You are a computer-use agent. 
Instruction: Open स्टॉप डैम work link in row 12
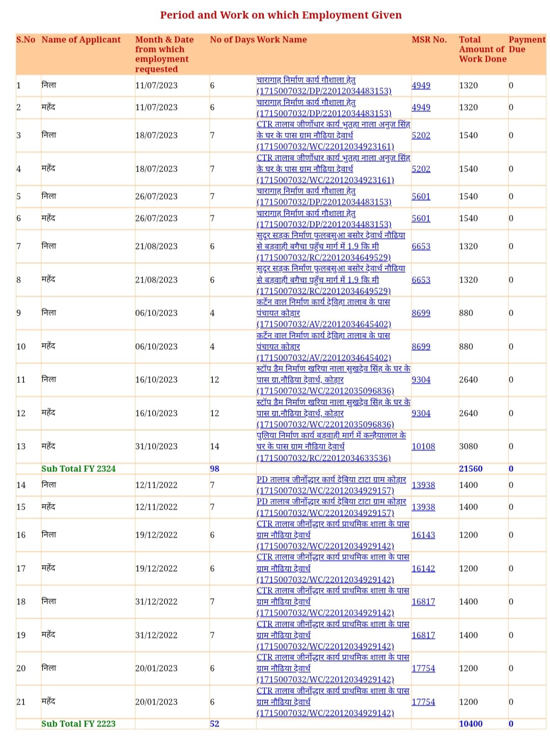pyautogui.click(x=333, y=413)
